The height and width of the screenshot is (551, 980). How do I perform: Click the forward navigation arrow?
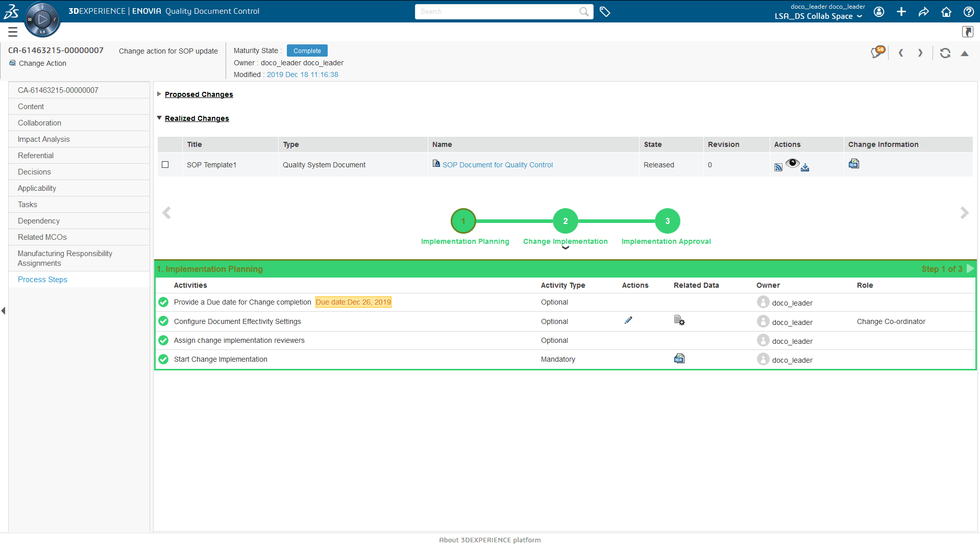click(920, 53)
